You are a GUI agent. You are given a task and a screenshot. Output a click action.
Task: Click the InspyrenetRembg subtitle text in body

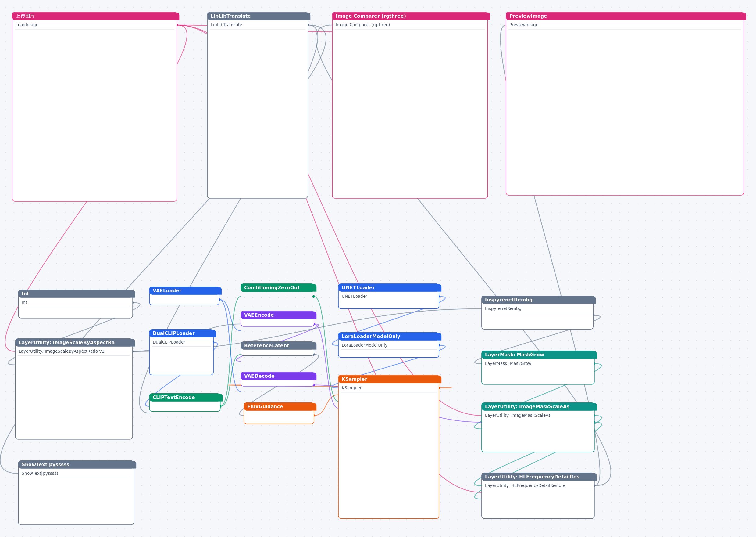(503, 308)
